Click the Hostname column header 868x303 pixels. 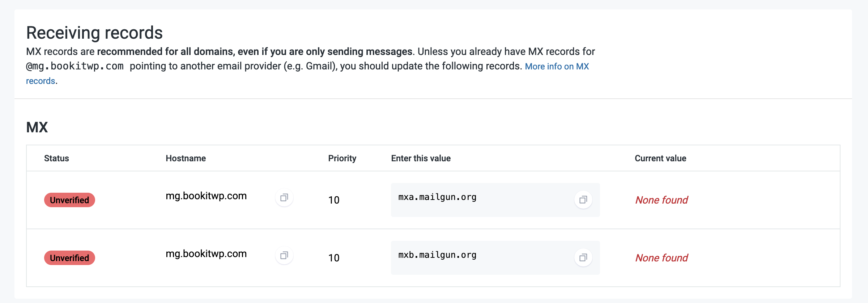(186, 158)
